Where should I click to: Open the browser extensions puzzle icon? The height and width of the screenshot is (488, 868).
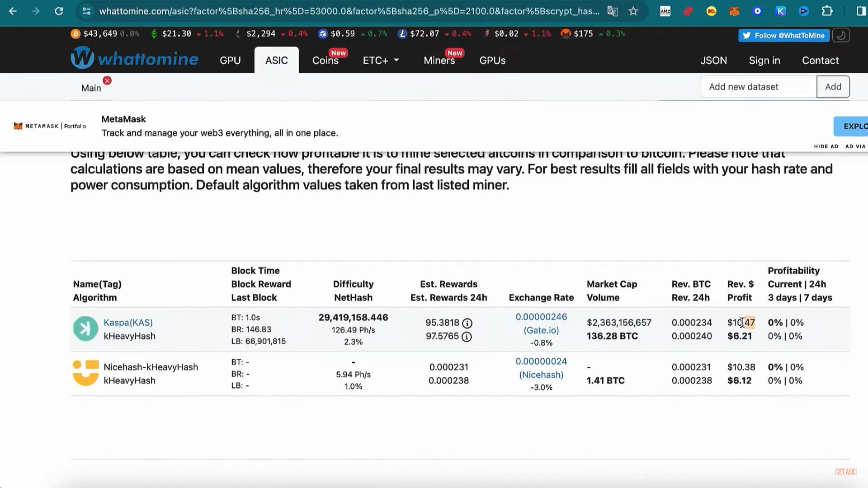827,11
